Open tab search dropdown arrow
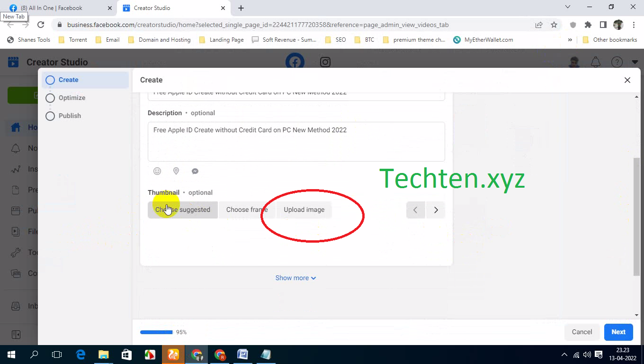The image size is (644, 364). click(x=568, y=7)
